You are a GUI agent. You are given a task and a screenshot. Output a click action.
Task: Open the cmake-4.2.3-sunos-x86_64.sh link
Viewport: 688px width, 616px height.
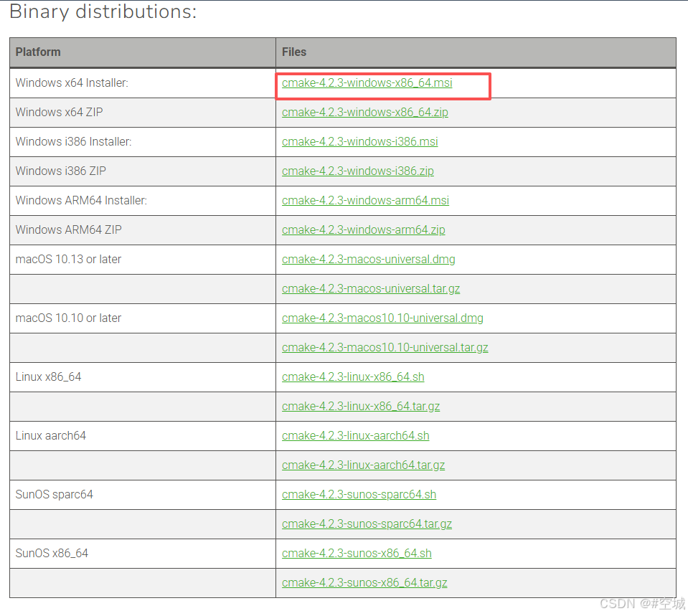(357, 554)
